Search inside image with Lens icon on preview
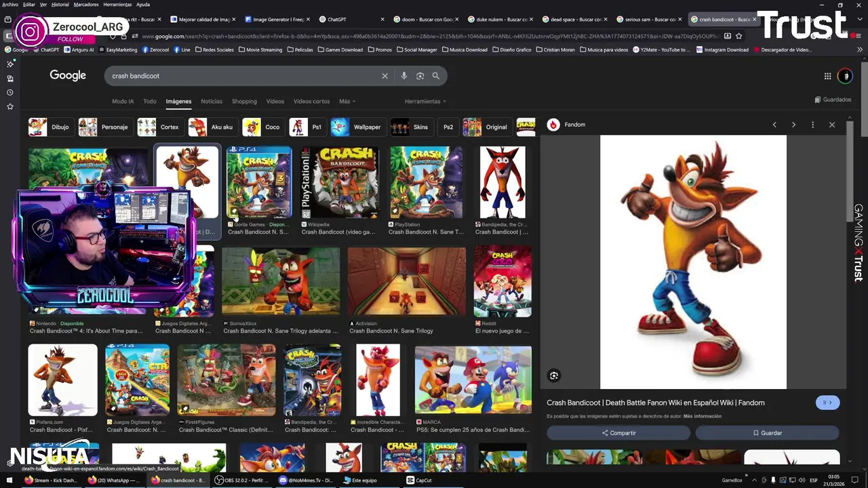Viewport: 868px width, 488px height. 554,375
